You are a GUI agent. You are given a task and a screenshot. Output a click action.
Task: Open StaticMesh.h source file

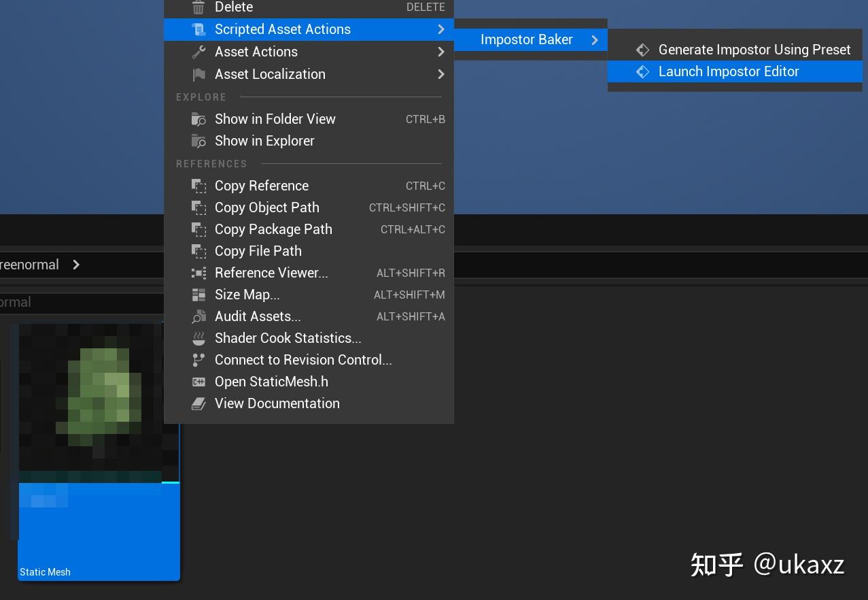pos(271,382)
